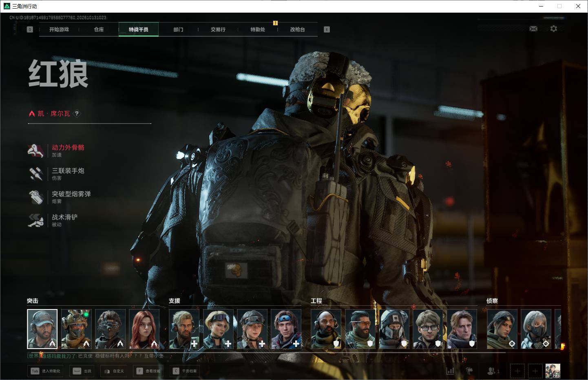Click the question mark beside 凯·席尔瓦
Screen dimensions: 588x380
click(77, 114)
